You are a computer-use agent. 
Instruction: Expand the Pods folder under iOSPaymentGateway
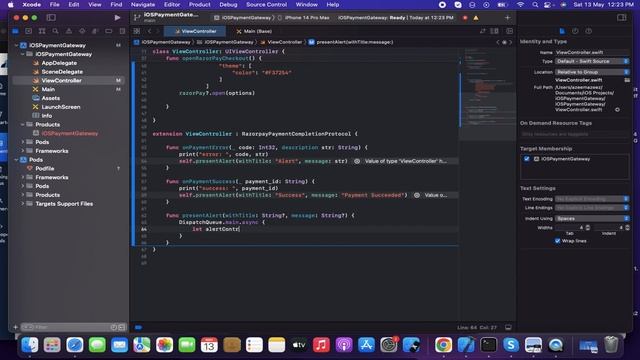click(x=23, y=142)
